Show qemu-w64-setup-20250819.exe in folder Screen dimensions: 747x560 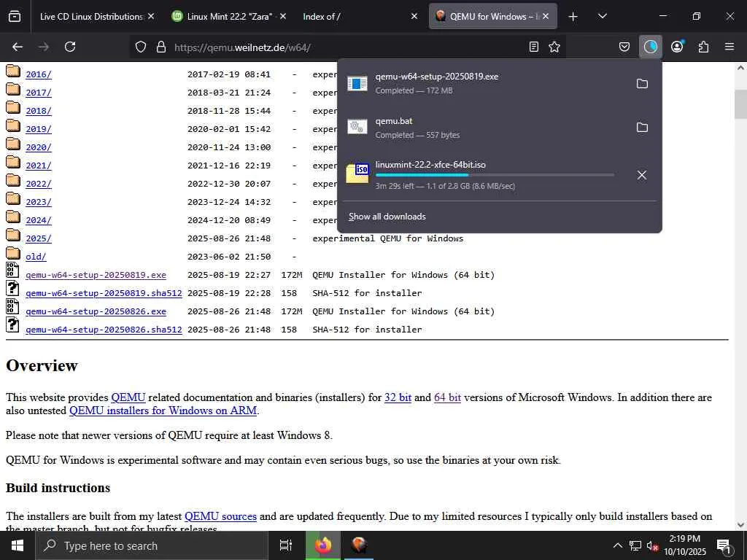pos(642,83)
